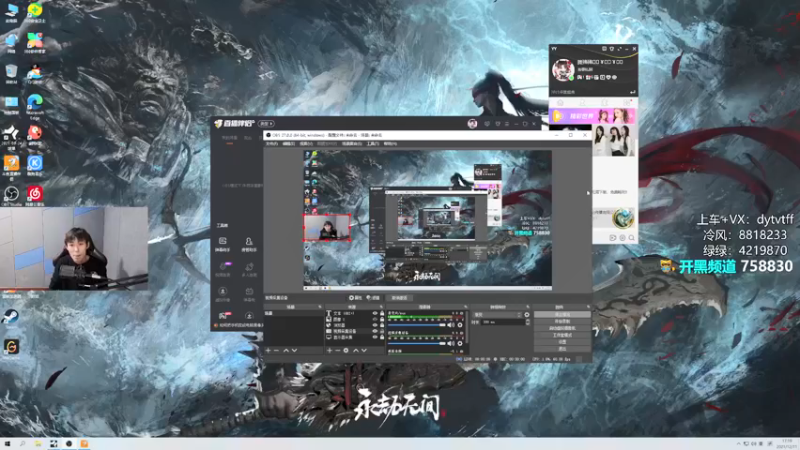This screenshot has height=450, width=800.
Task: Click the start recording button in OBS controls
Action: [563, 321]
